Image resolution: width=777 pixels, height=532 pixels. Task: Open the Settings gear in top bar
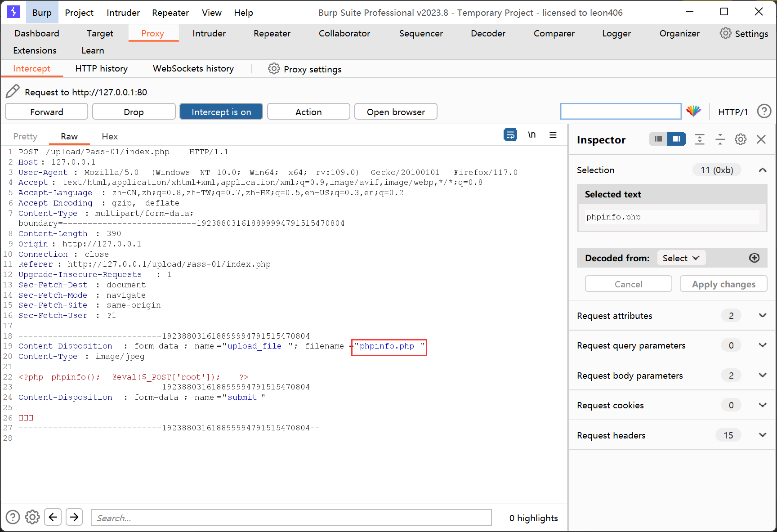pos(725,33)
